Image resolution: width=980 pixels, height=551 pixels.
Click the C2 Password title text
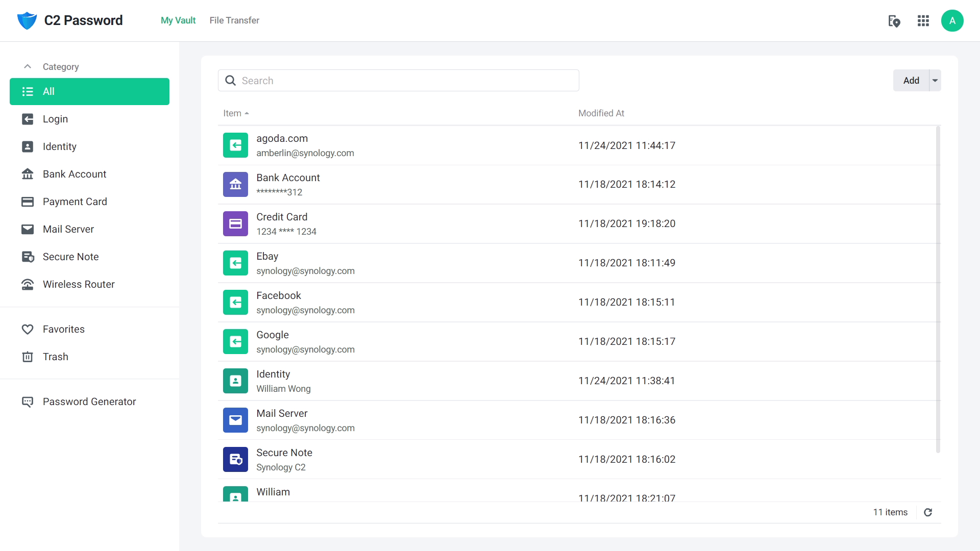[x=83, y=20]
